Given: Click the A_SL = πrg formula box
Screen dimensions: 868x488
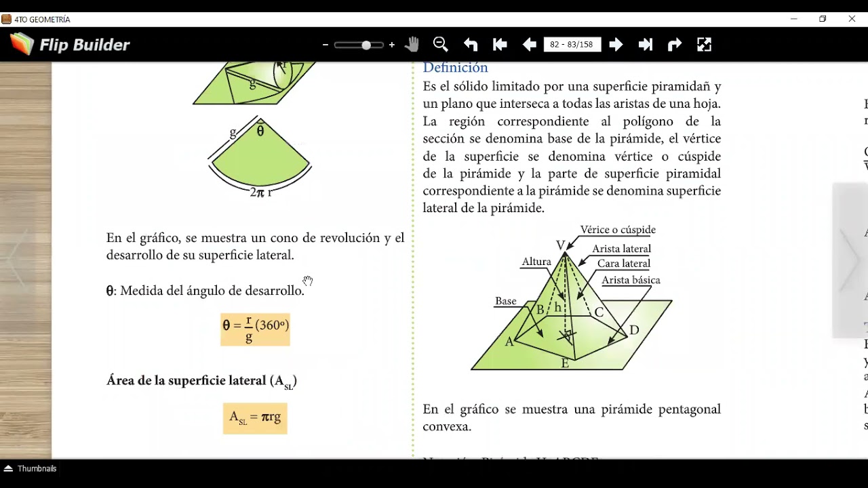Looking at the screenshot, I should pyautogui.click(x=255, y=418).
